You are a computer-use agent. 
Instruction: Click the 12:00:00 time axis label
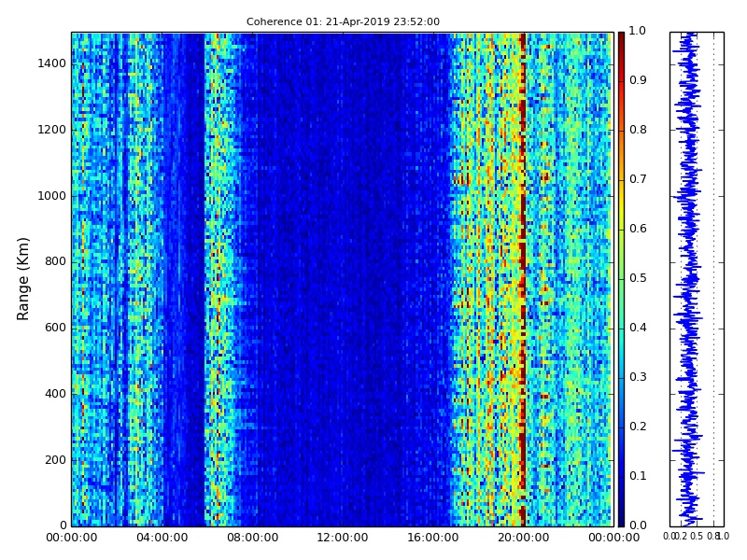point(343,539)
